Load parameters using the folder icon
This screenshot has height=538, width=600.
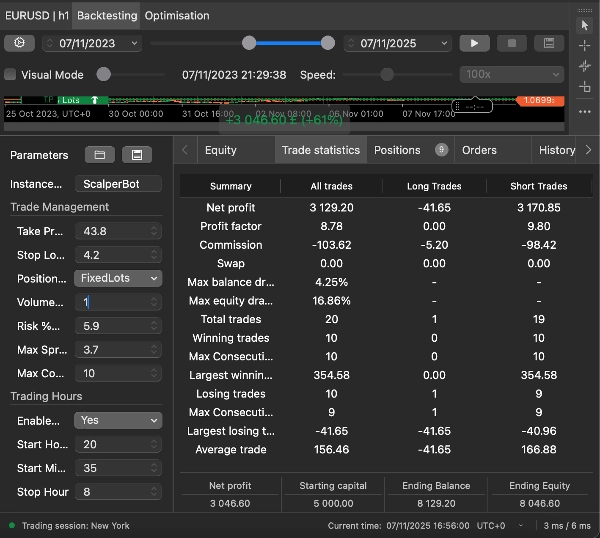coord(99,155)
